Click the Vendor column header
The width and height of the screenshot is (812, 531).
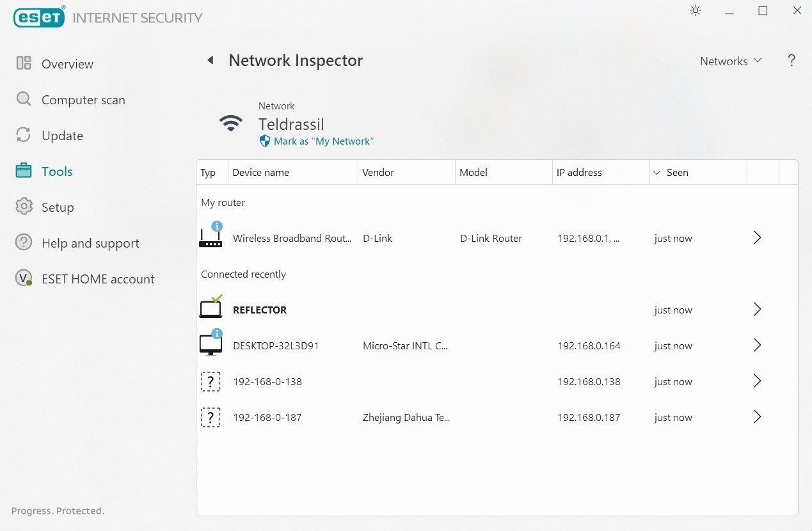[406, 172]
